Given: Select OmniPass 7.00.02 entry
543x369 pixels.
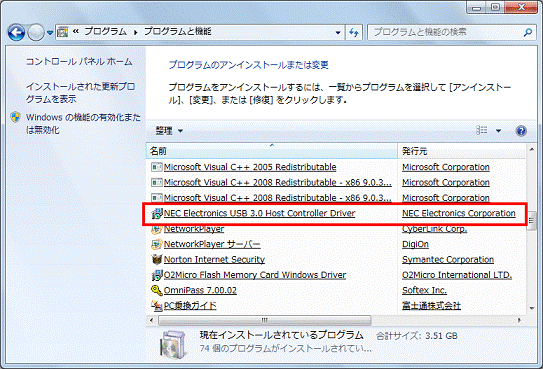Looking at the screenshot, I should tap(200, 290).
